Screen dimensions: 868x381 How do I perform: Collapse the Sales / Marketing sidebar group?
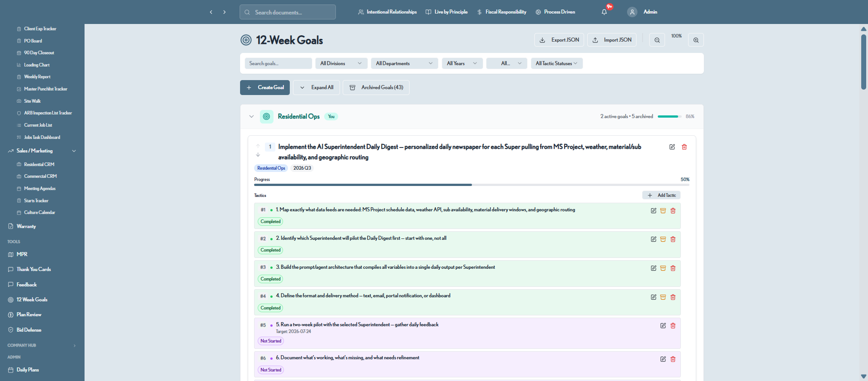click(x=74, y=151)
